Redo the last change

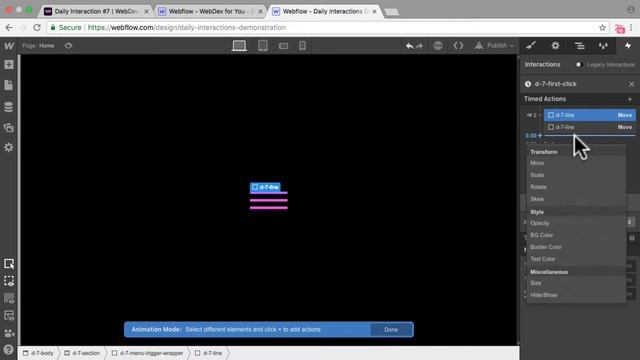tap(419, 46)
